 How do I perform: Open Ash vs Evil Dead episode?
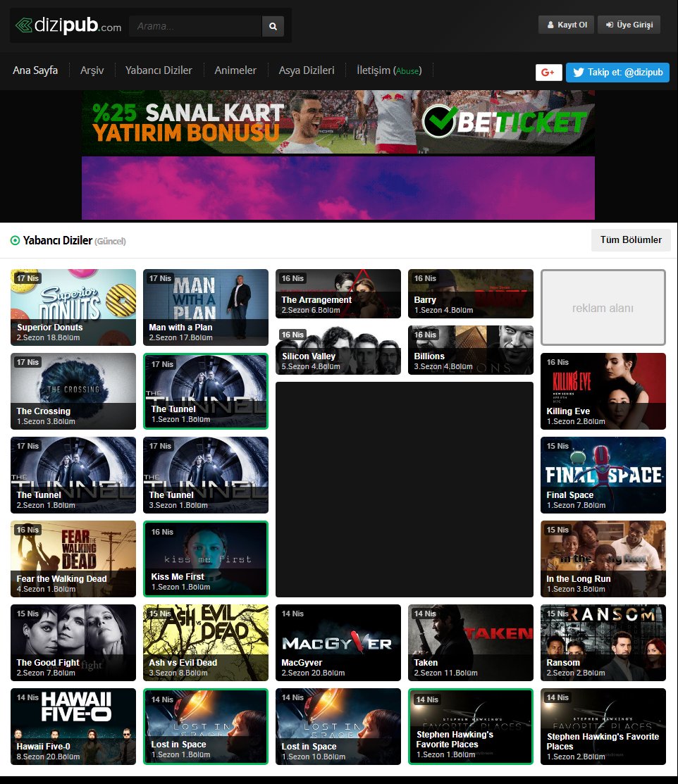tap(206, 642)
